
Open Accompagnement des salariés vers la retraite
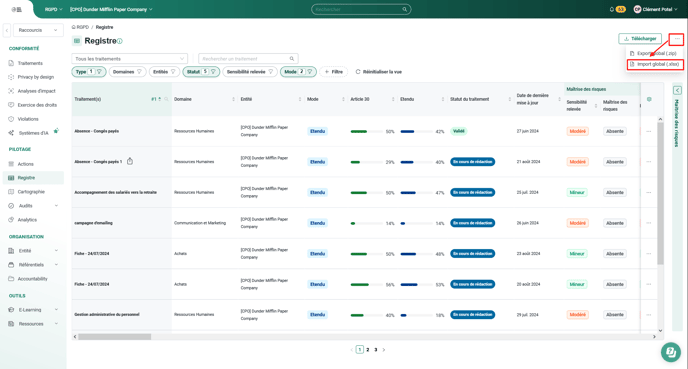click(115, 192)
